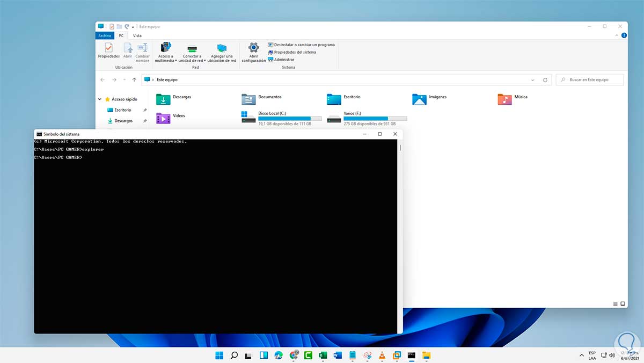This screenshot has width=644, height=363.
Task: Select the Varios (F:) drive
Action: click(x=367, y=118)
